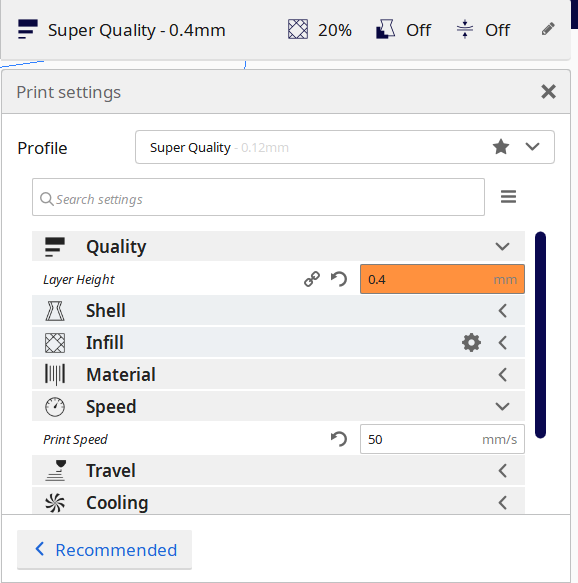Switch back to Recommended settings

click(x=104, y=550)
